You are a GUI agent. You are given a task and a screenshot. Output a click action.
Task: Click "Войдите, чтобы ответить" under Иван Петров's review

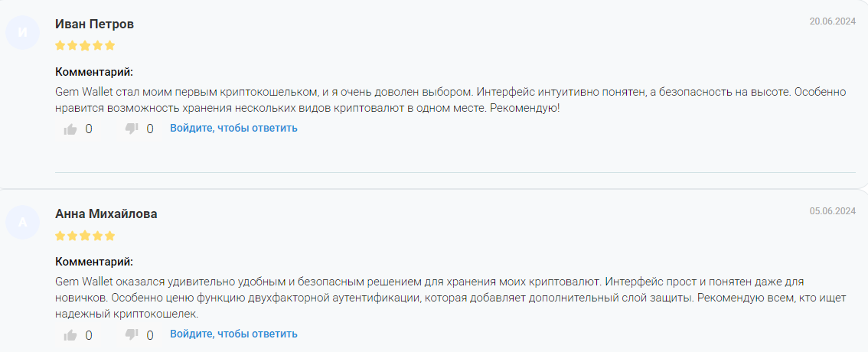pyautogui.click(x=233, y=128)
